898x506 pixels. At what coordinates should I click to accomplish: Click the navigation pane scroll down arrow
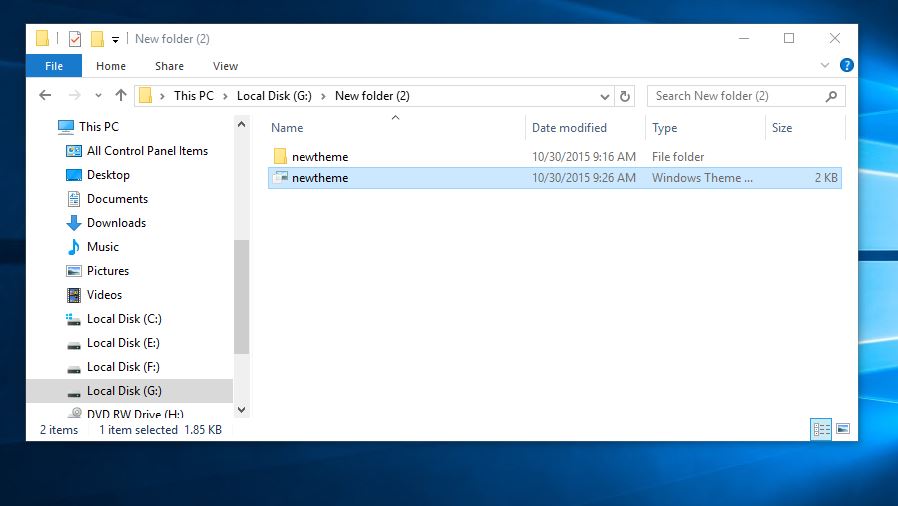pyautogui.click(x=241, y=410)
